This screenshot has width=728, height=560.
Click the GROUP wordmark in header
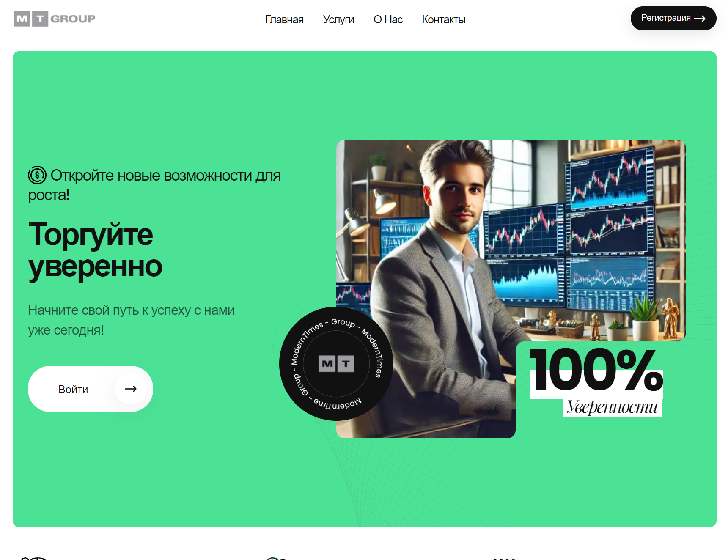pos(73,19)
